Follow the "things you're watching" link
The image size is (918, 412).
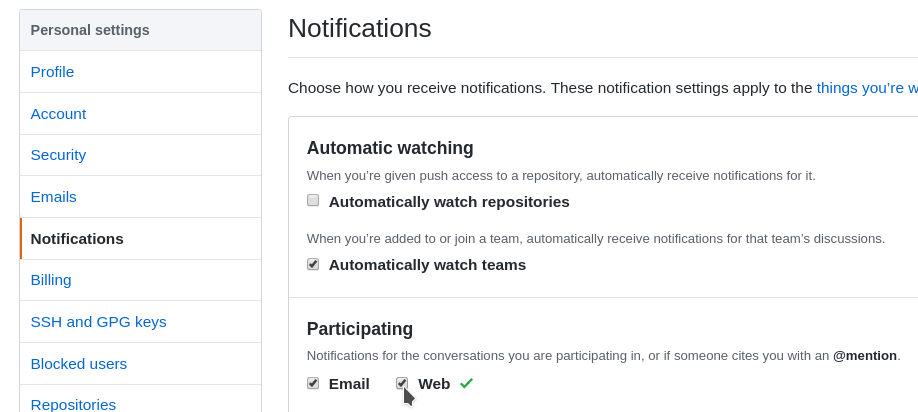pyautogui.click(x=866, y=88)
